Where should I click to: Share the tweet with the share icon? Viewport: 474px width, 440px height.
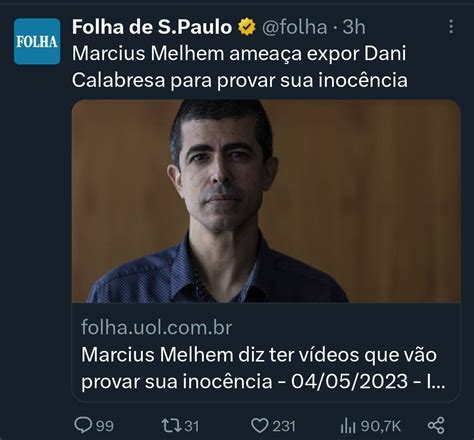pos(436,425)
